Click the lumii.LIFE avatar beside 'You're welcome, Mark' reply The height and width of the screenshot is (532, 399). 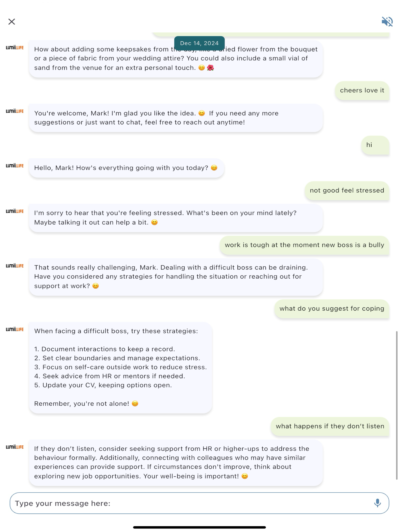[15, 111]
